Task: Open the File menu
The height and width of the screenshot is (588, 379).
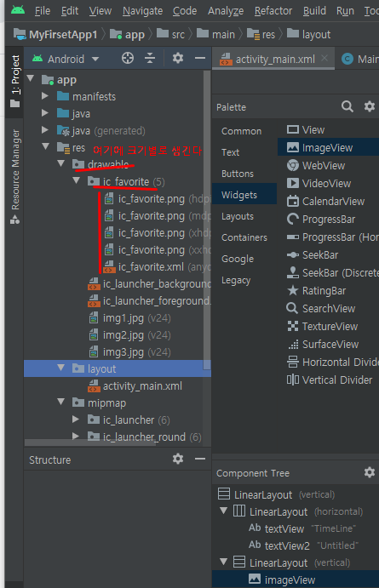Action: [x=43, y=11]
